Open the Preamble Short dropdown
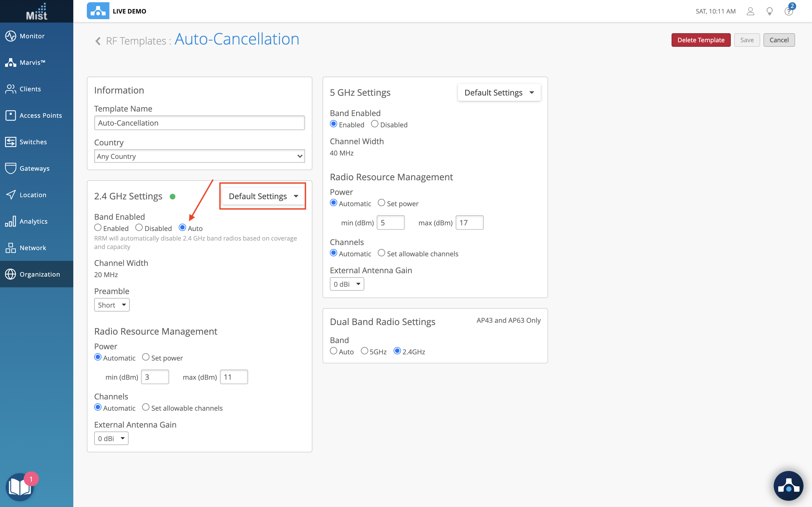812x507 pixels. pyautogui.click(x=112, y=305)
